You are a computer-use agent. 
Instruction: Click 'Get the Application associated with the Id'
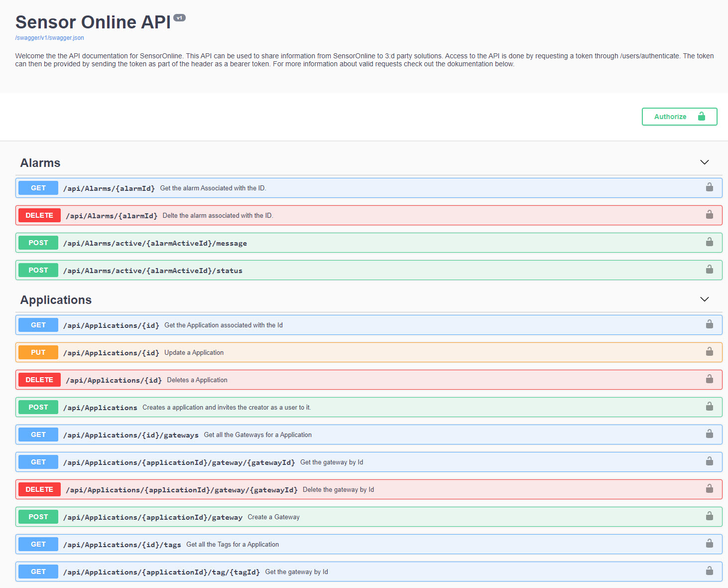pos(224,325)
